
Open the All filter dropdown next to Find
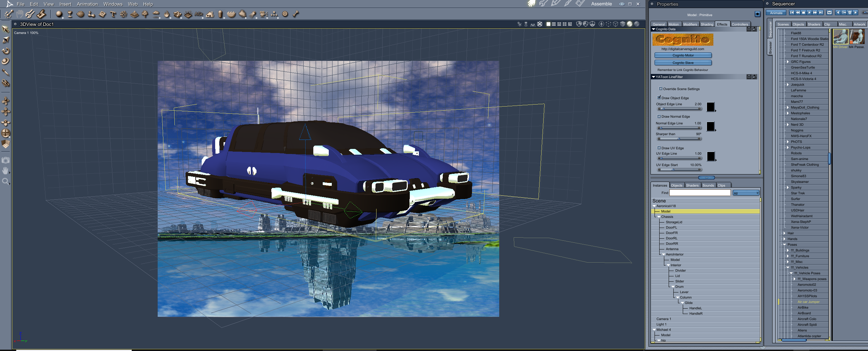click(x=746, y=193)
